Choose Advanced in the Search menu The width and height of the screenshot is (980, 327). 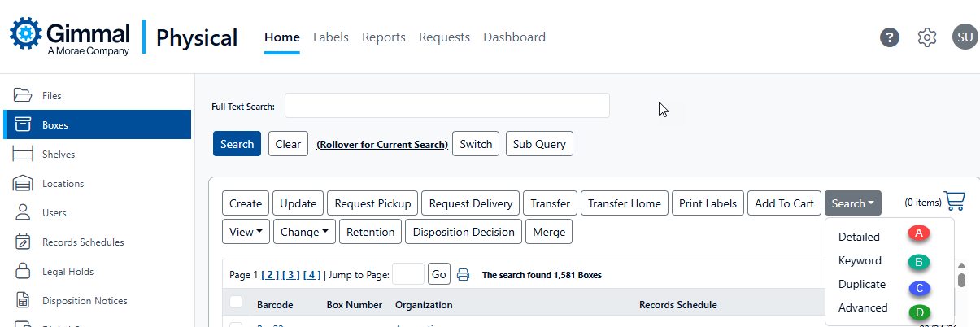[x=863, y=308]
